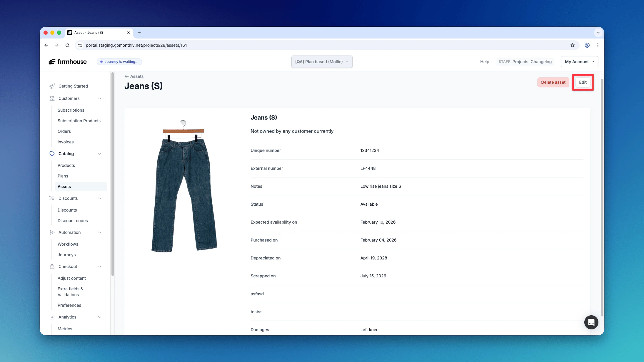The width and height of the screenshot is (644, 362).
Task: Click the Getting Started rocket icon
Action: (x=52, y=86)
